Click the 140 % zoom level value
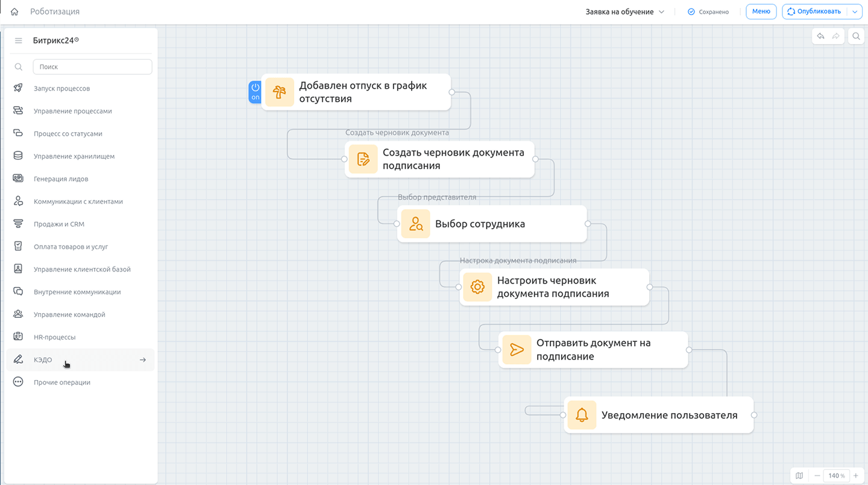Image resolution: width=868 pixels, height=485 pixels. click(x=837, y=475)
